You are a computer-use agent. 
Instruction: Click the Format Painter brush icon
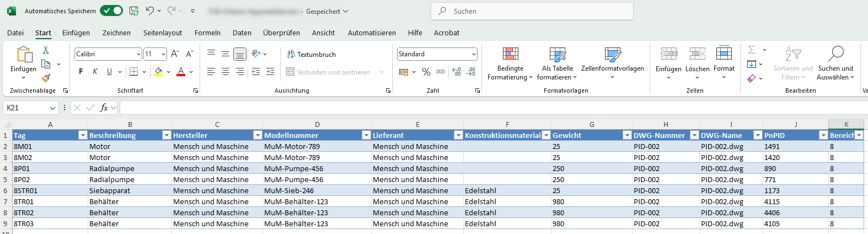click(x=46, y=78)
